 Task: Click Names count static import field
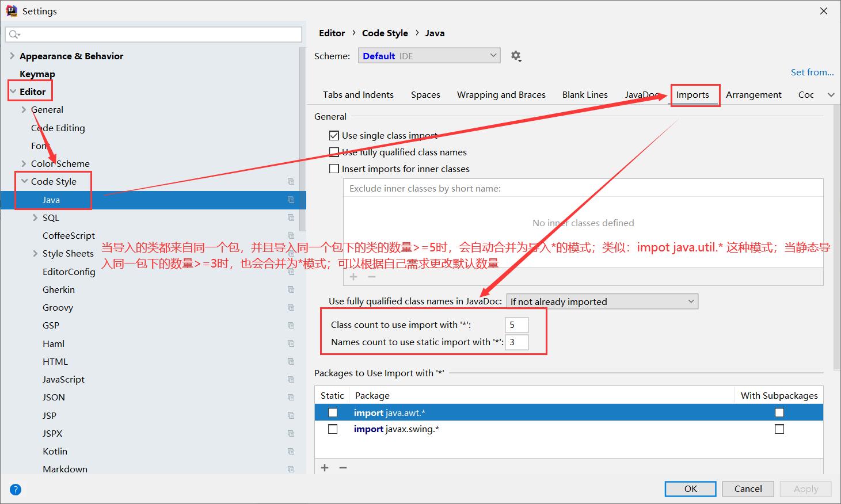click(516, 342)
